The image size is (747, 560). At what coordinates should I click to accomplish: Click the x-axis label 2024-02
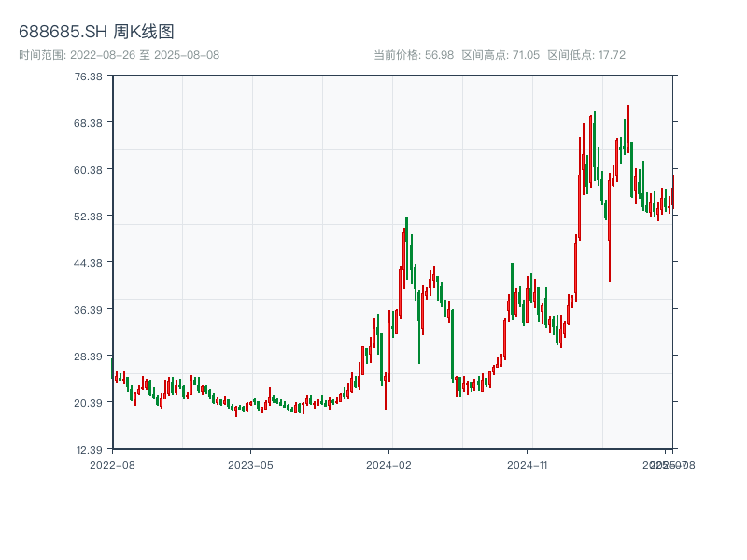388,465
